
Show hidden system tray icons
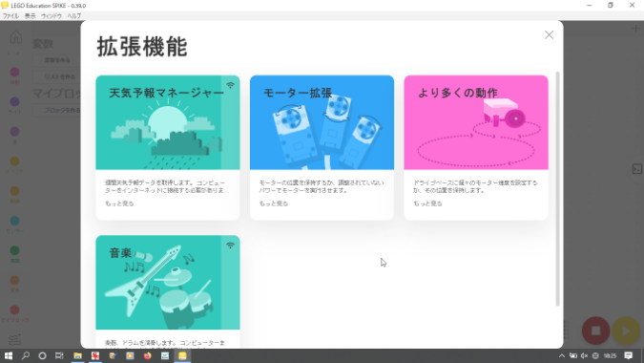562,355
